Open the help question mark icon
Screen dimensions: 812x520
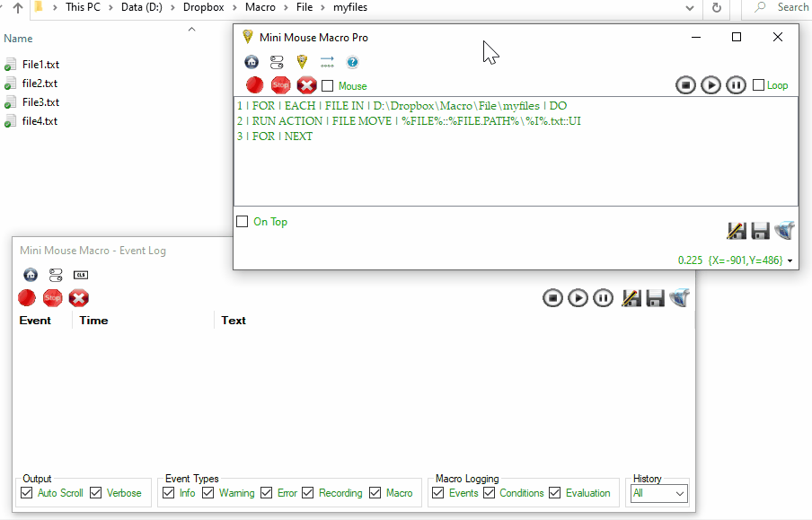click(351, 61)
